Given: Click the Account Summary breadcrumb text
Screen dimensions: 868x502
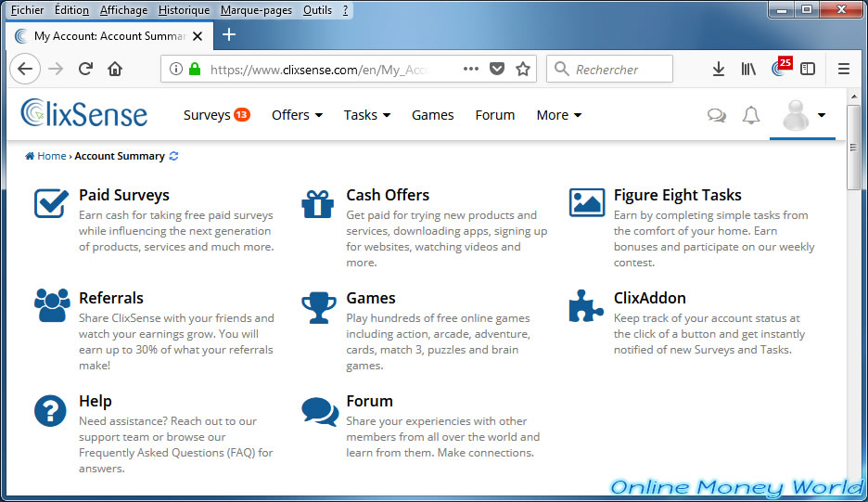Looking at the screenshot, I should (120, 156).
